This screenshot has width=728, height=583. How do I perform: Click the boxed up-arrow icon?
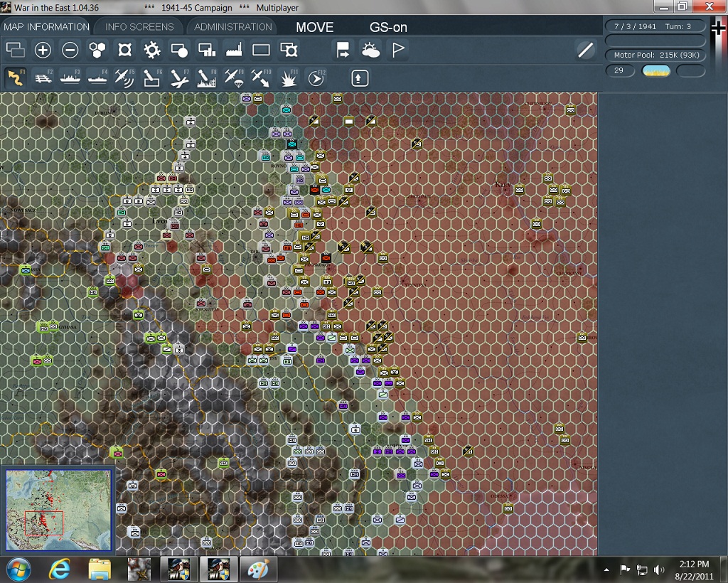pyautogui.click(x=359, y=78)
